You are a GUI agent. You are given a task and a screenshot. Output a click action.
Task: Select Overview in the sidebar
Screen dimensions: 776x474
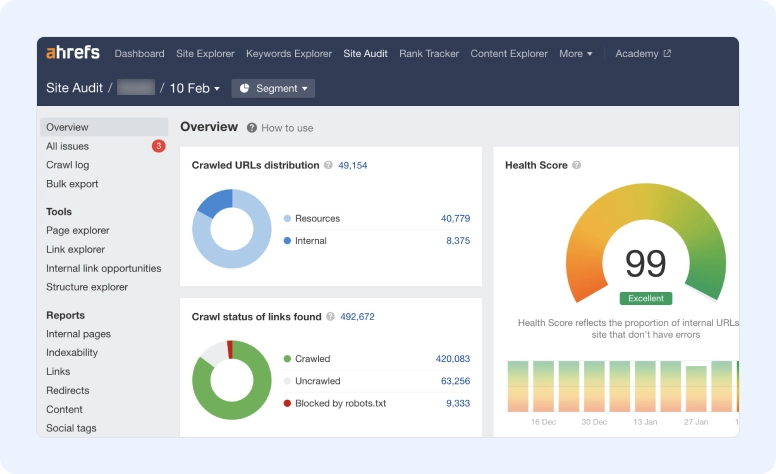pos(104,127)
